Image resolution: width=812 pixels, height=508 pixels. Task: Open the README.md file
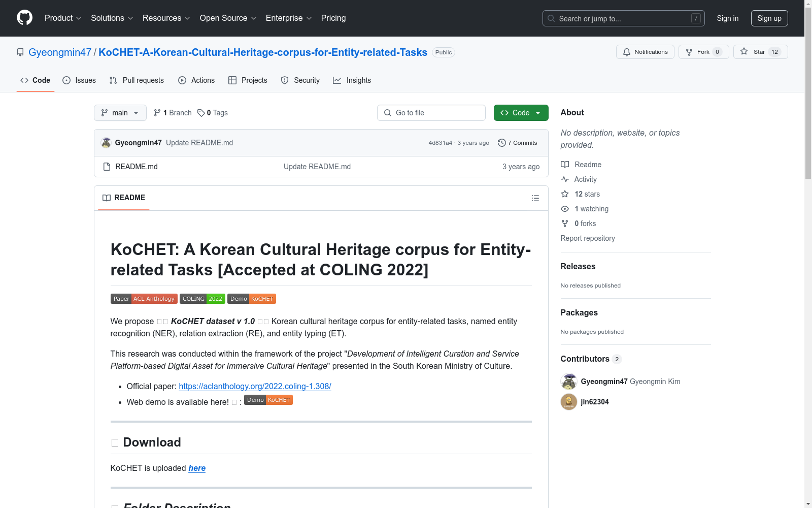click(x=137, y=167)
